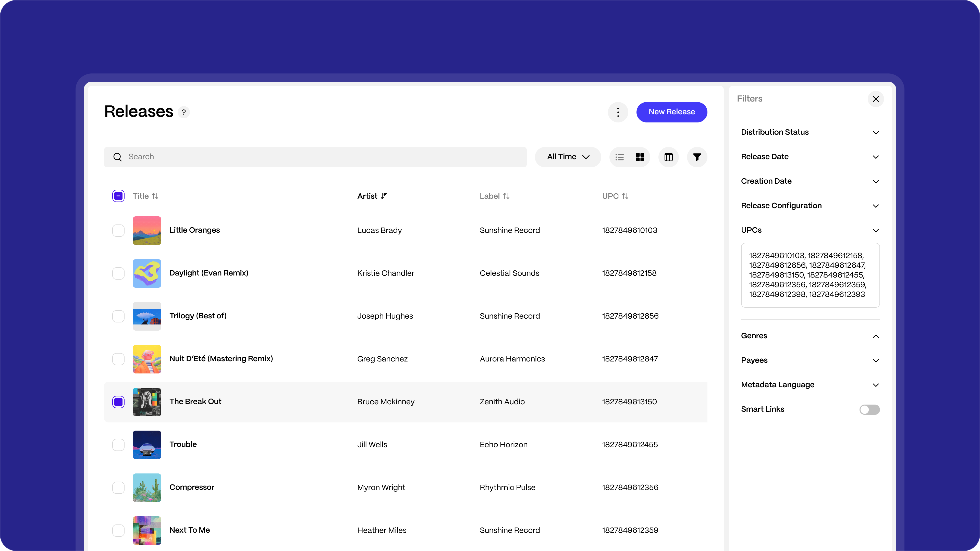The image size is (980, 551).
Task: Click the Search input field
Action: click(x=315, y=157)
